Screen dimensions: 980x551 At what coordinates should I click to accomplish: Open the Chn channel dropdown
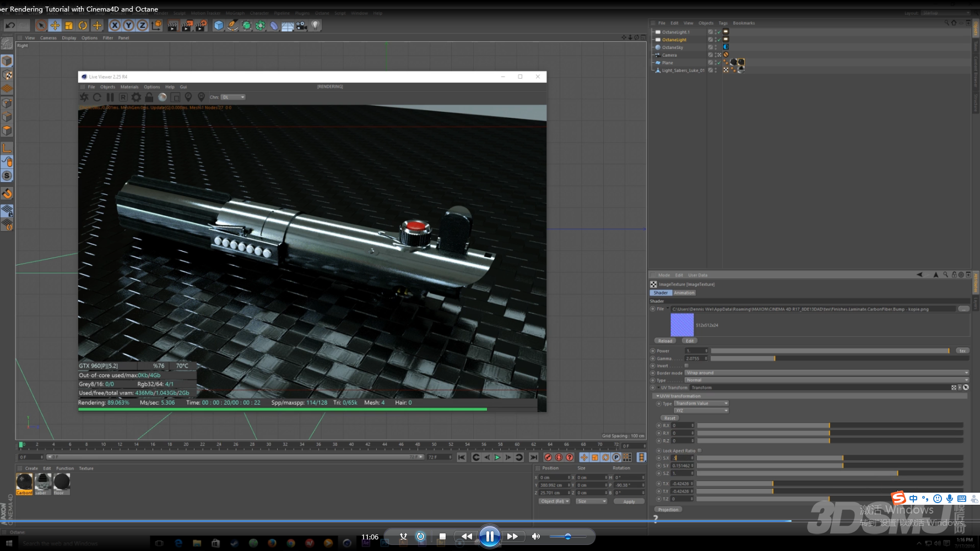(x=233, y=97)
